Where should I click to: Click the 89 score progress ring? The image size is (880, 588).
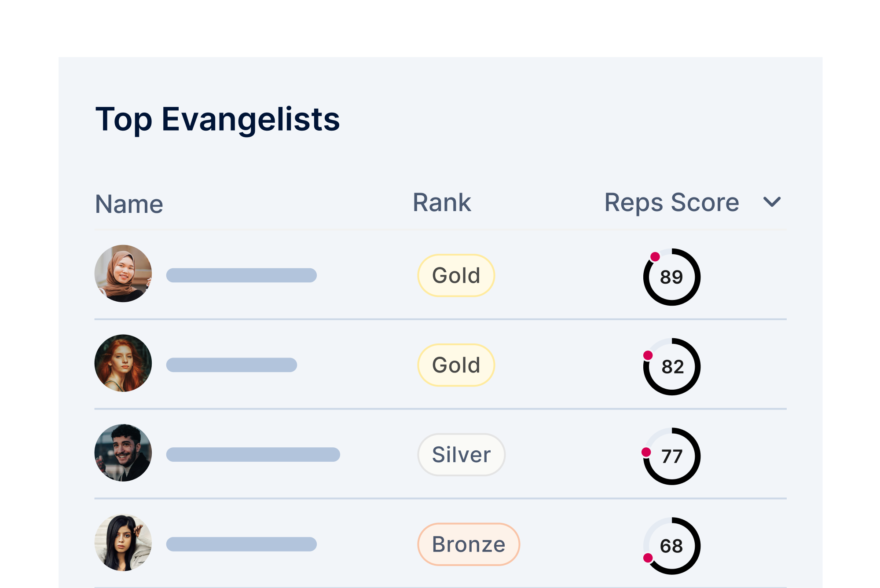pos(671,277)
